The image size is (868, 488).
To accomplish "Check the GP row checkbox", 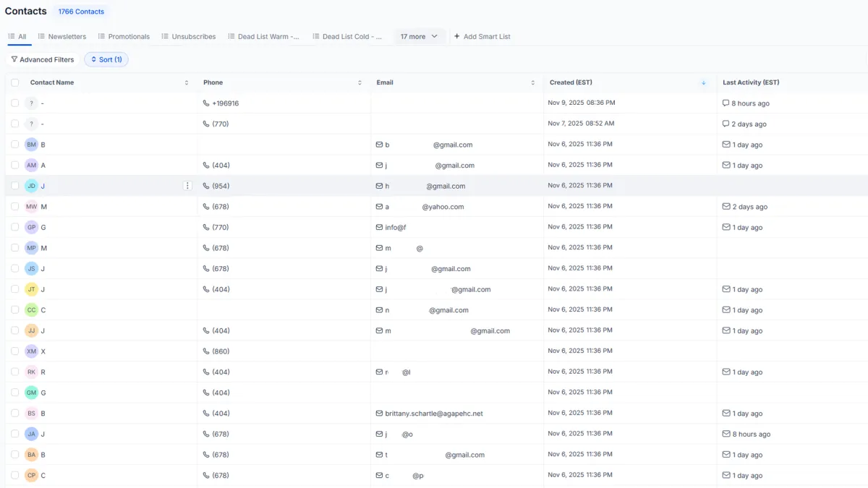I will (15, 227).
